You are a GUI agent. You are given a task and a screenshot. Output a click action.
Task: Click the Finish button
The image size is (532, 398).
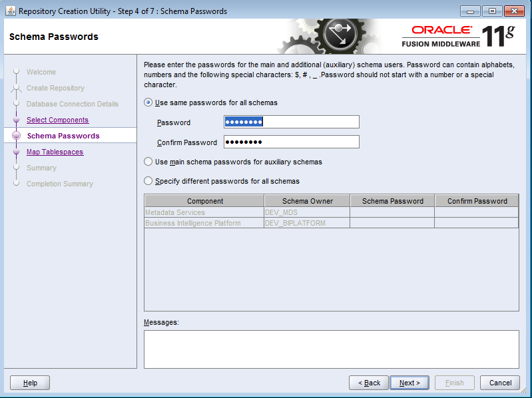tap(454, 383)
